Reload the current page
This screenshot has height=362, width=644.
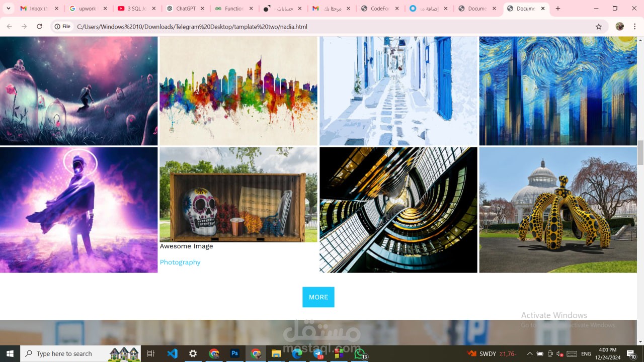[39, 27]
